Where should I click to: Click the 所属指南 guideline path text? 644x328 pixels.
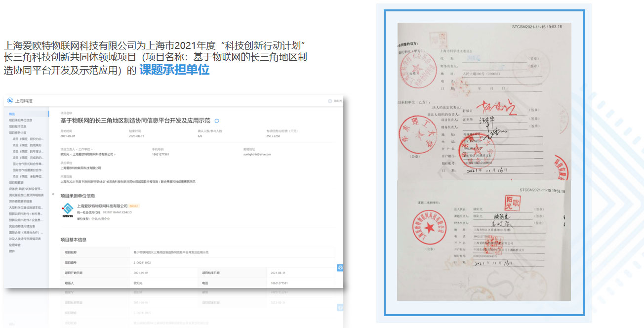(128, 182)
